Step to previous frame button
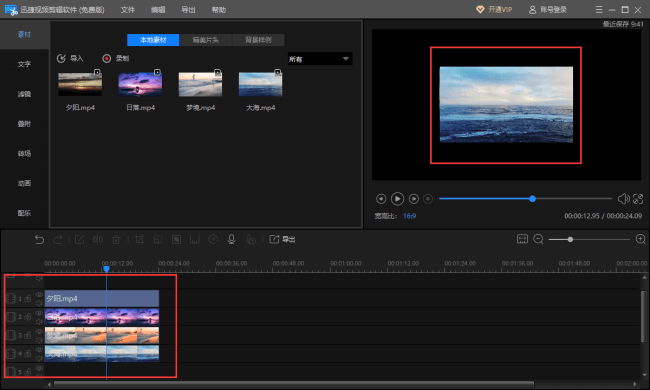 click(381, 199)
